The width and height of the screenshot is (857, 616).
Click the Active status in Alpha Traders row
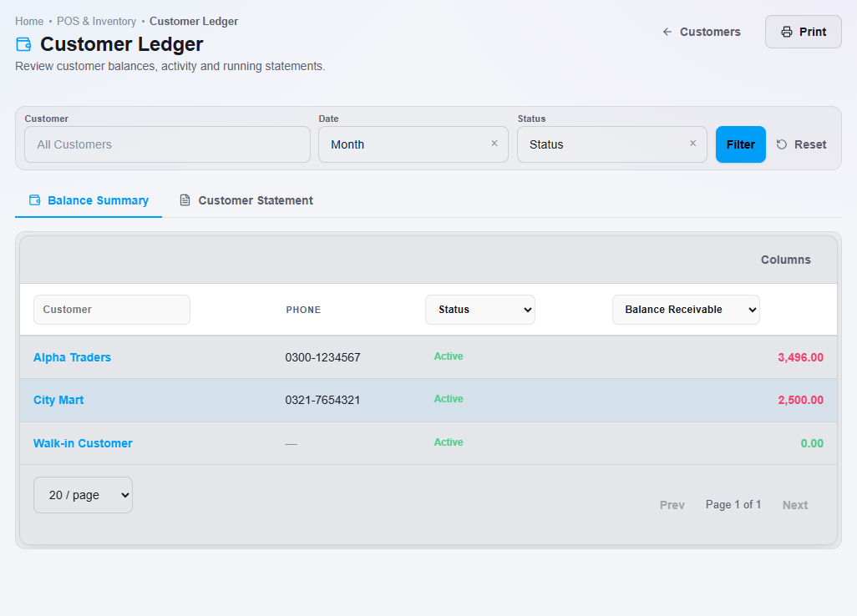click(449, 356)
